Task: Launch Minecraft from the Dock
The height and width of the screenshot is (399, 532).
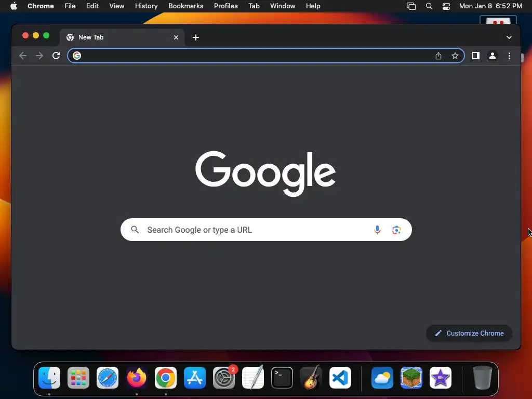Action: tap(411, 377)
